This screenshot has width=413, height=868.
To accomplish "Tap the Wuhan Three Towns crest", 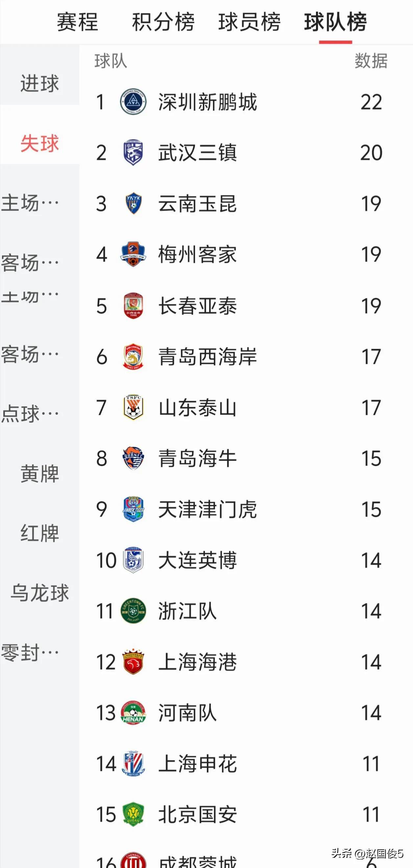I will [x=133, y=153].
